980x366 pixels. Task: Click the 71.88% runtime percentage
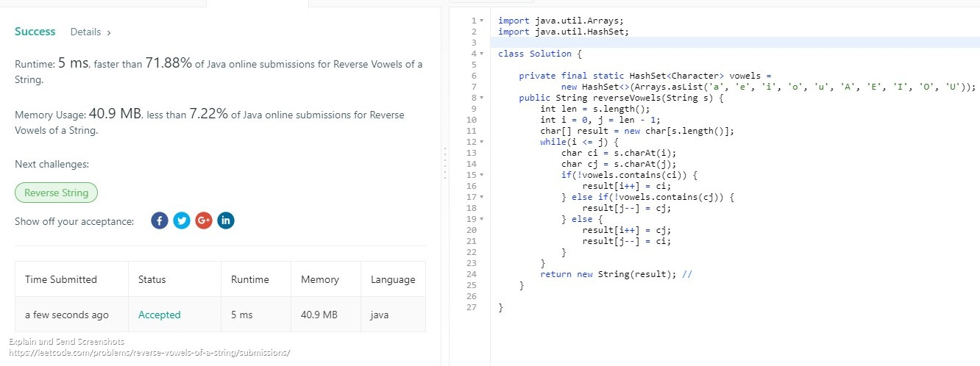point(168,63)
